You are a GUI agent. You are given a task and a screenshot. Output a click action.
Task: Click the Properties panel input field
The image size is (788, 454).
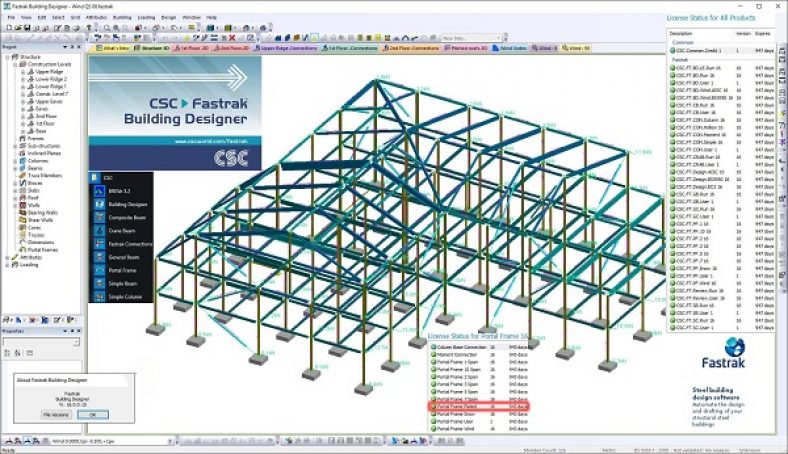[42, 342]
